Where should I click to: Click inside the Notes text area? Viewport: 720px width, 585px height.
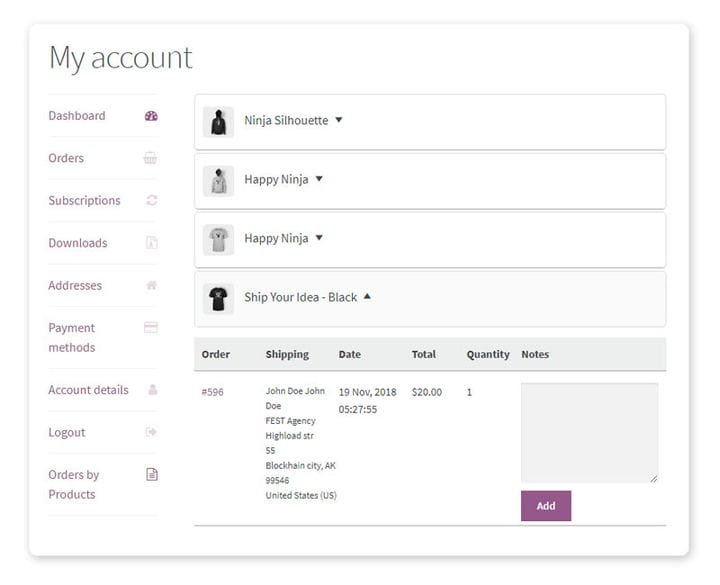point(590,433)
